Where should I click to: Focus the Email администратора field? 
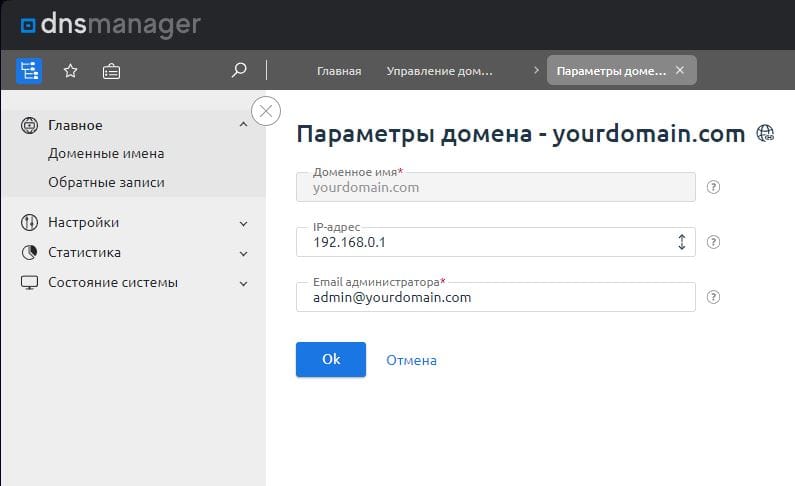[496, 297]
